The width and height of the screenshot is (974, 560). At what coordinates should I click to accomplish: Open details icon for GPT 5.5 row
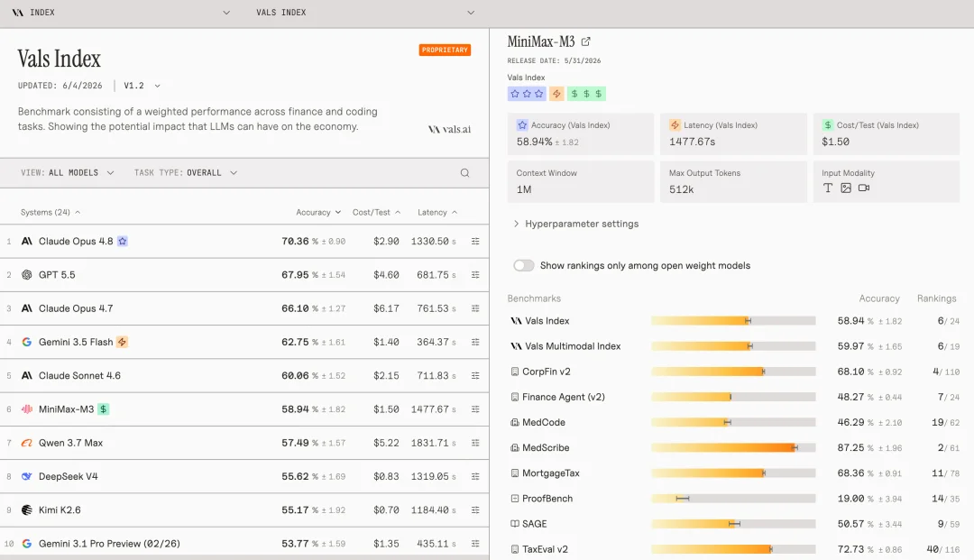(x=475, y=274)
